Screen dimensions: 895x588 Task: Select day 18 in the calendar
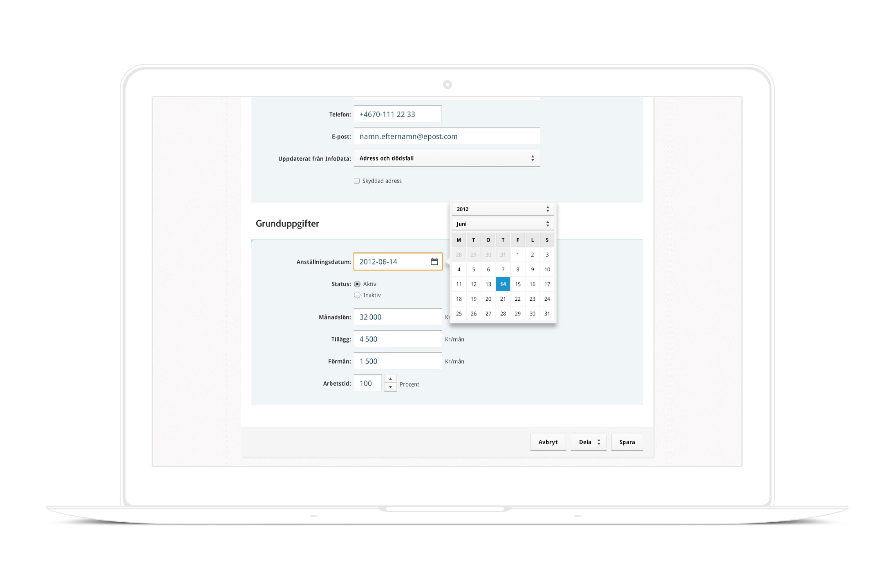459,299
